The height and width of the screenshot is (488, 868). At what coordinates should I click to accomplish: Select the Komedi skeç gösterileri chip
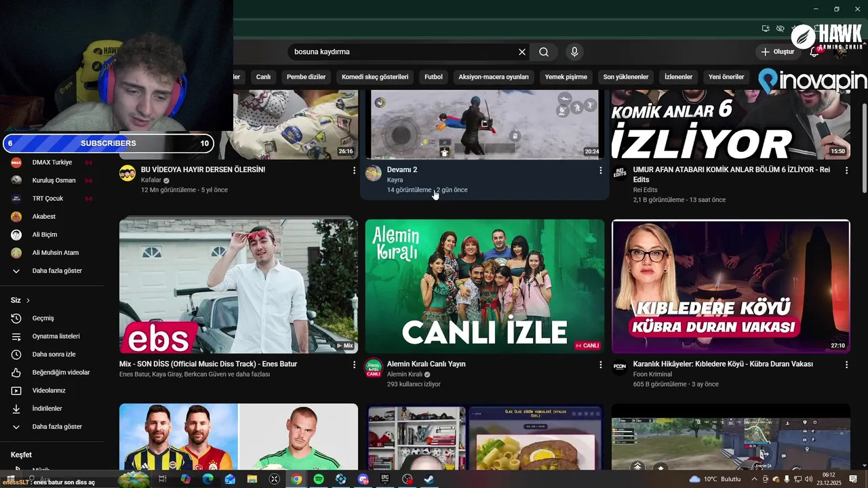pyautogui.click(x=375, y=77)
